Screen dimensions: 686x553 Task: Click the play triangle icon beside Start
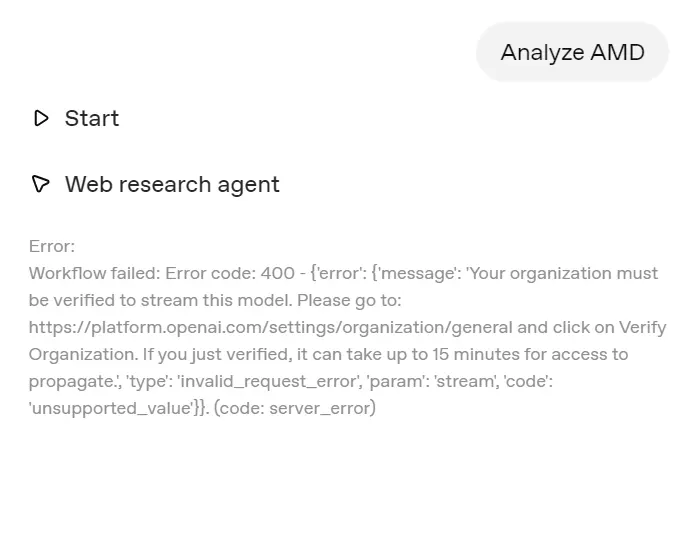click(41, 118)
